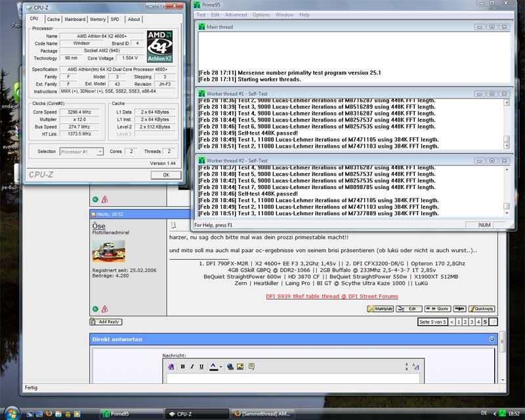The width and height of the screenshot is (525, 420).
Task: Click inside the Nachricht message text area
Action: coord(293,379)
